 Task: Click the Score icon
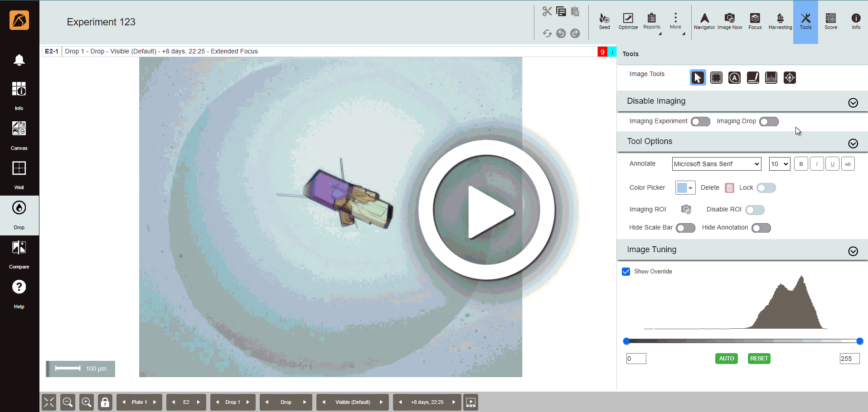click(830, 21)
